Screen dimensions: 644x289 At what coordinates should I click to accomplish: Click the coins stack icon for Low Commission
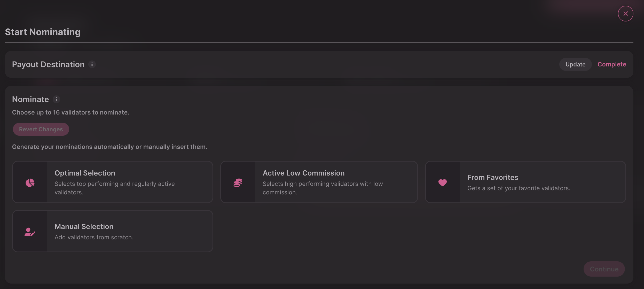click(238, 182)
